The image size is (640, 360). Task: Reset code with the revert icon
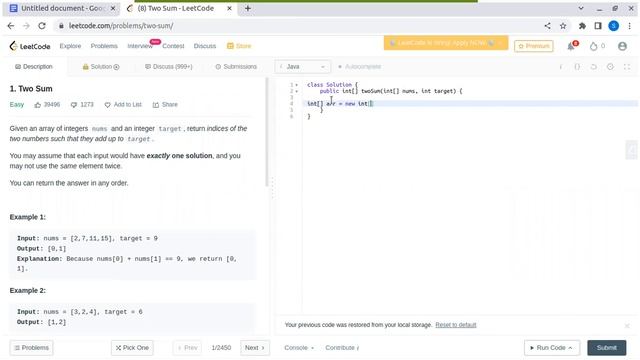click(593, 67)
